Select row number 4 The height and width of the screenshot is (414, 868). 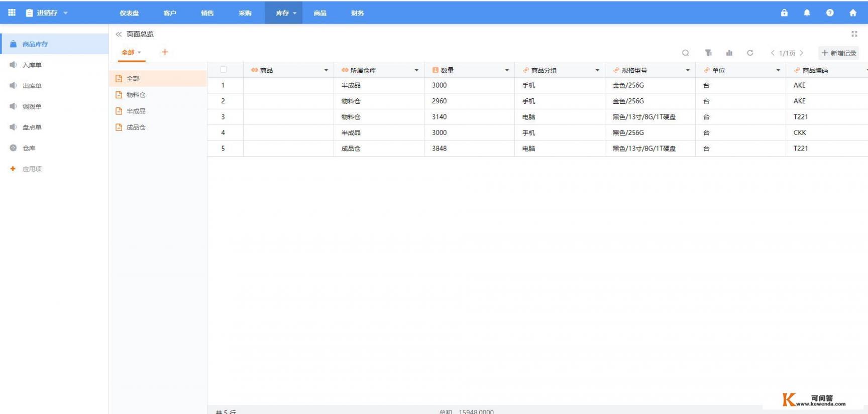[x=223, y=132]
